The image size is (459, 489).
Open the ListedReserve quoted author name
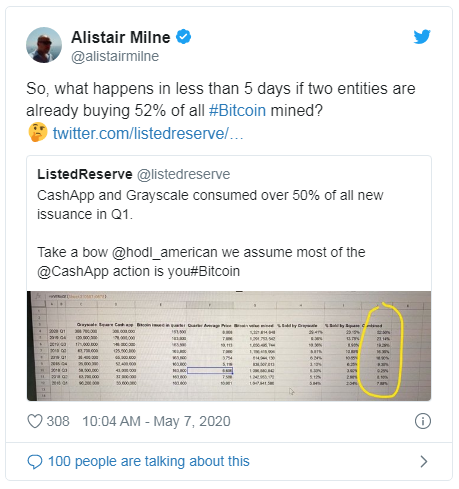[85, 174]
